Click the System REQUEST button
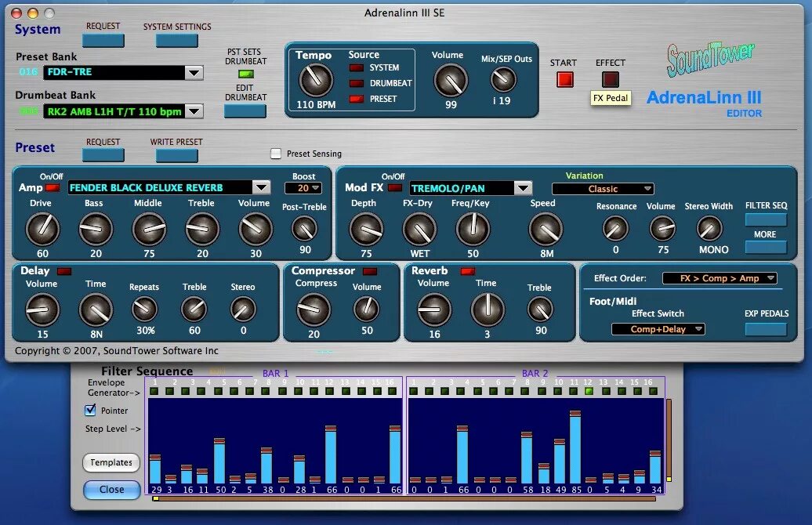This screenshot has width=812, height=525. [x=103, y=41]
